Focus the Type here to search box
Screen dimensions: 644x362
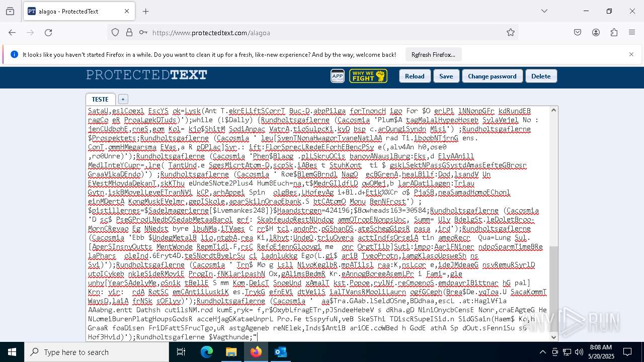97,352
